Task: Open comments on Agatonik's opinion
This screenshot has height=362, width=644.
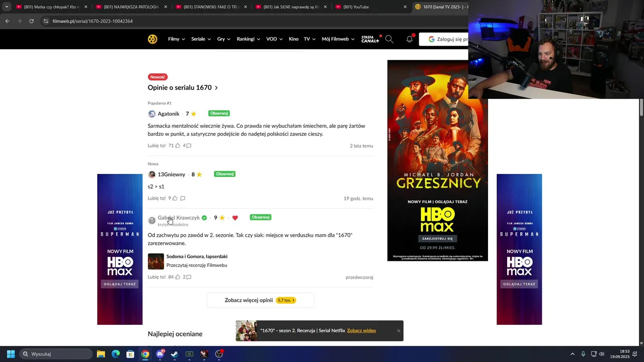Action: [x=189, y=146]
